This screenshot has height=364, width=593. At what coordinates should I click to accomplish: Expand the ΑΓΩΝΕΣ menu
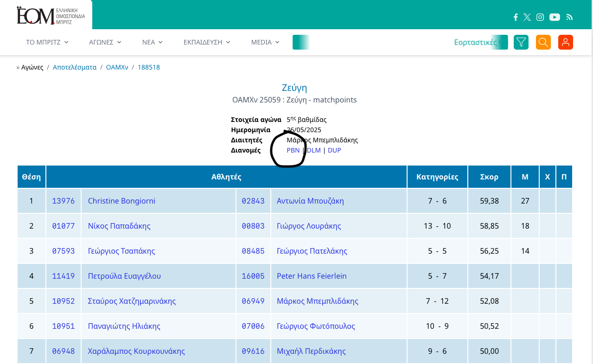point(105,42)
